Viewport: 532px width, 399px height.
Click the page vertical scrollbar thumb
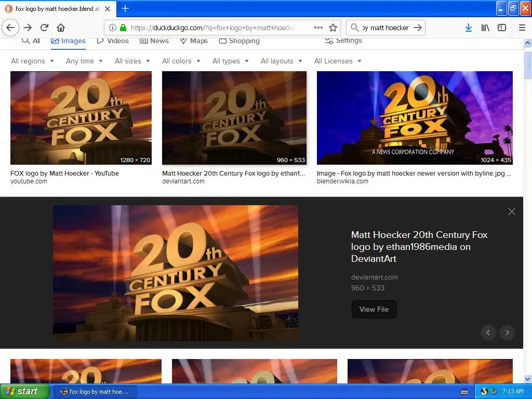tap(527, 65)
